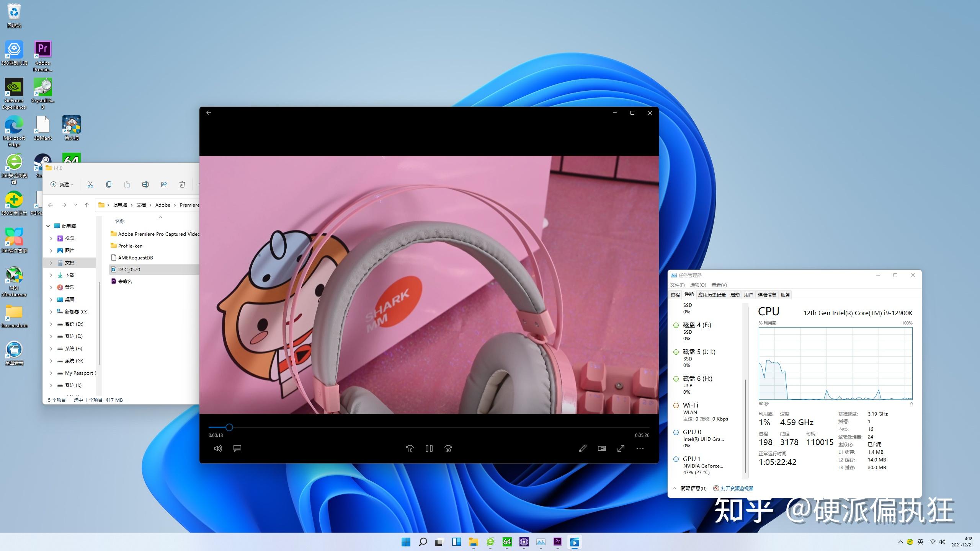The image size is (980, 551).
Task: Select DSC_0570 file in File Explorer
Action: click(x=129, y=269)
